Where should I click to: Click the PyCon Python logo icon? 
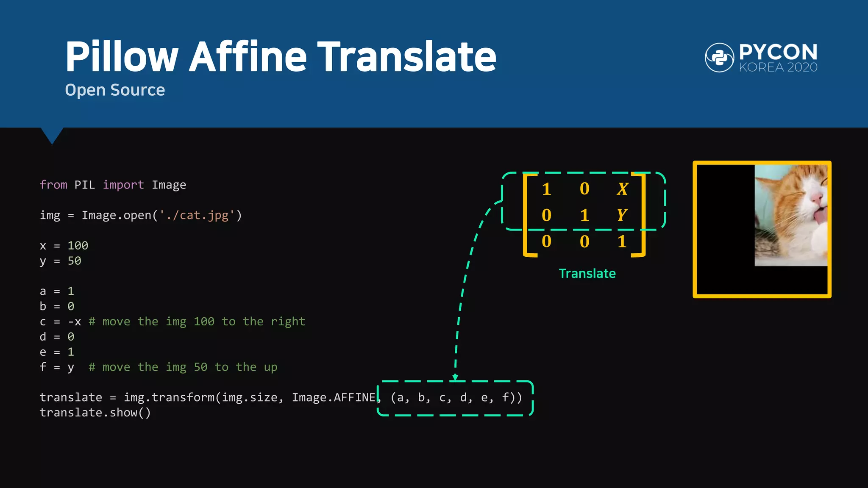point(719,58)
